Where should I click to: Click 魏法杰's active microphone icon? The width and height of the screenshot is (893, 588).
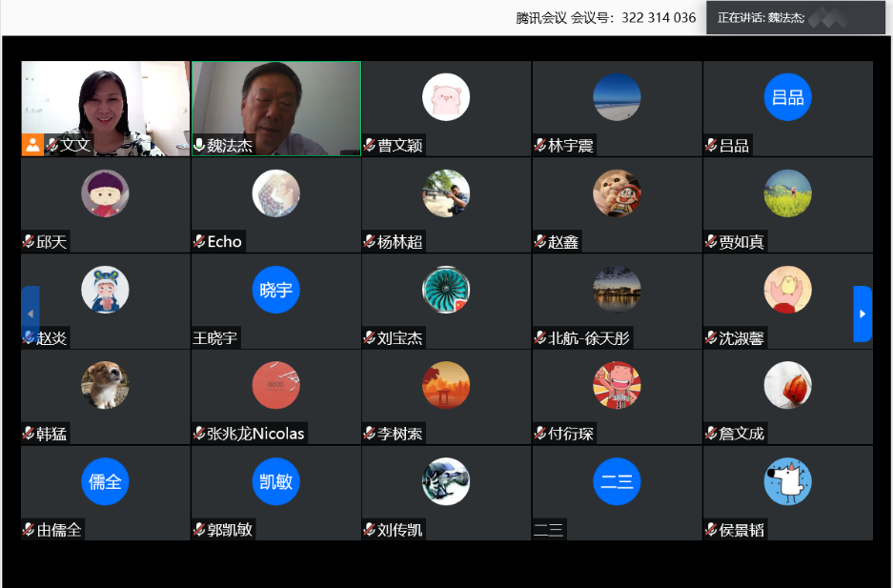click(x=199, y=145)
